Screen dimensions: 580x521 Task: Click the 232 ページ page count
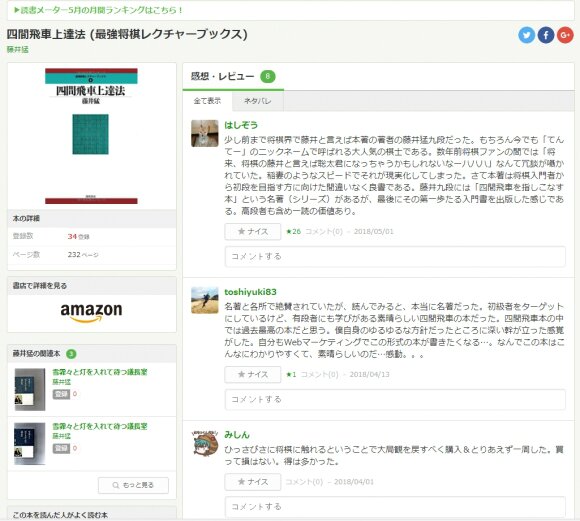tap(83, 255)
